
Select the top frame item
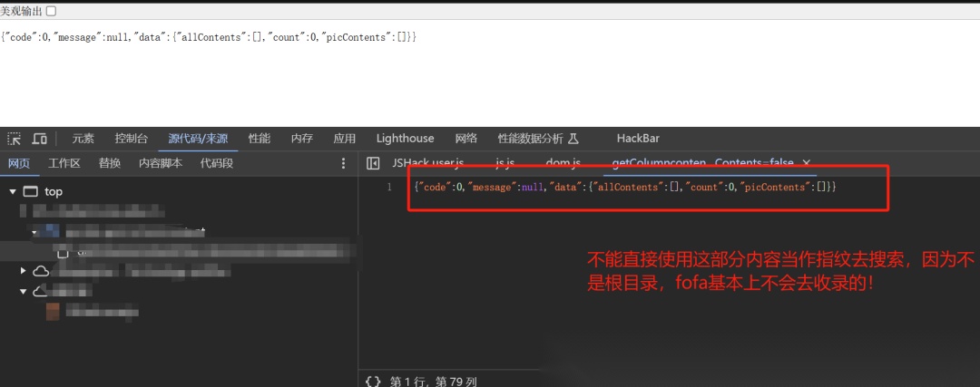click(54, 191)
